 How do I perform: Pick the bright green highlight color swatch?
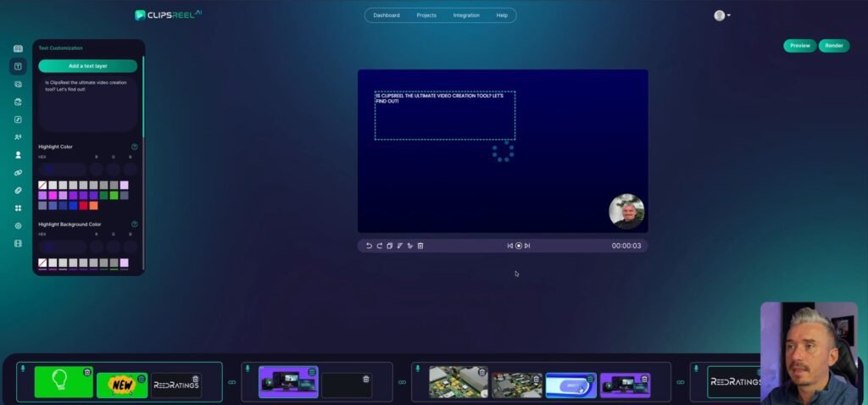[114, 195]
